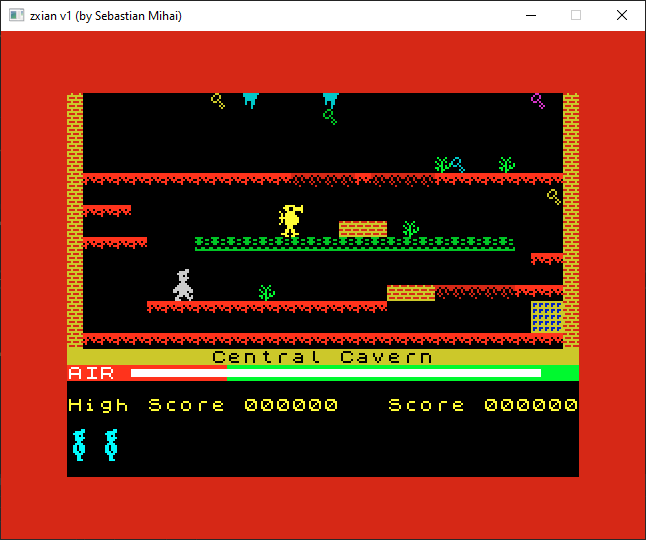The image size is (646, 540).
Task: Click the second cyan remaining-life figure
Action: [111, 445]
